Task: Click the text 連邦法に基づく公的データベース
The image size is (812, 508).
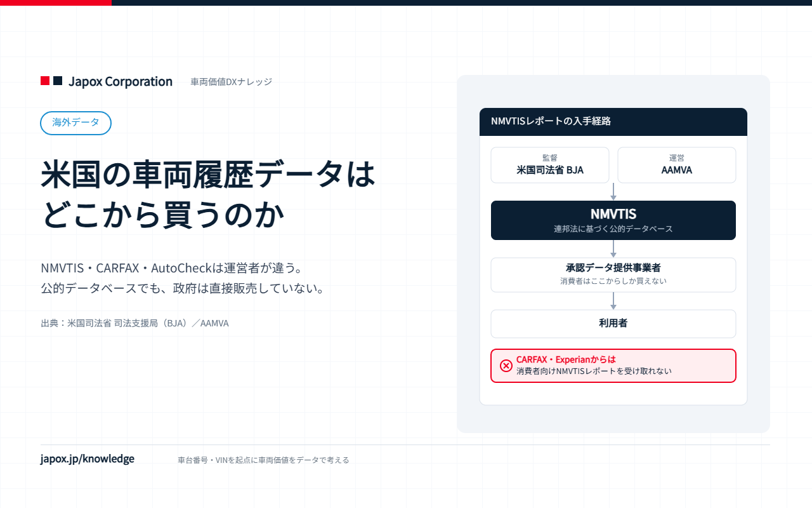Action: [x=613, y=229]
